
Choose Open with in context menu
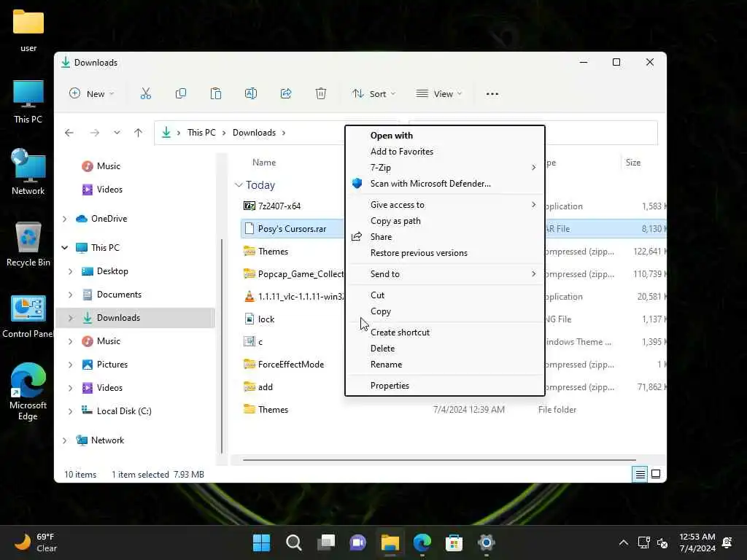tap(445, 136)
